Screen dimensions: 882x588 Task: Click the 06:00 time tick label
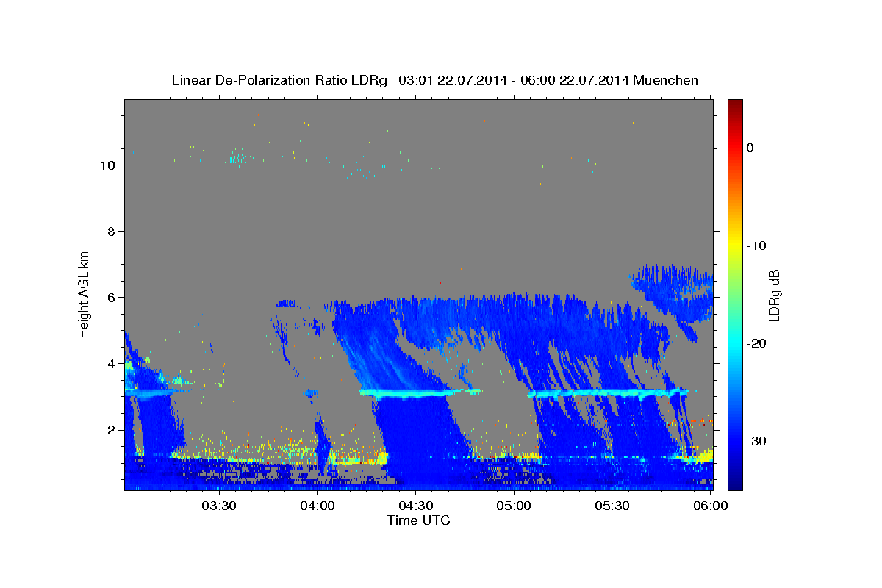pyautogui.click(x=711, y=506)
